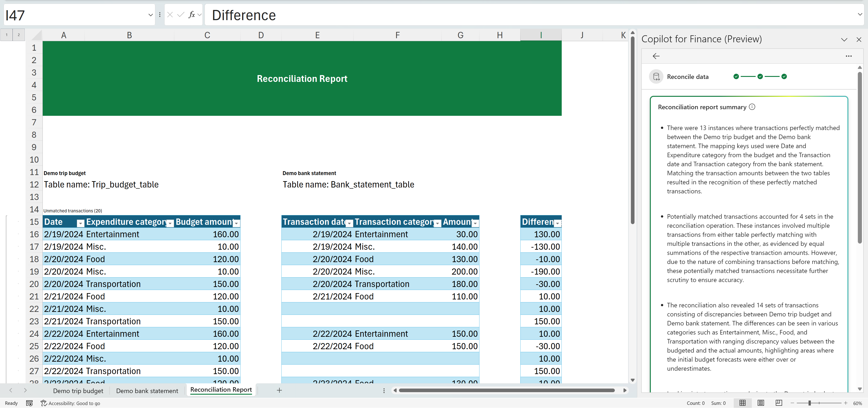Select outline level 1 button

pos(6,35)
